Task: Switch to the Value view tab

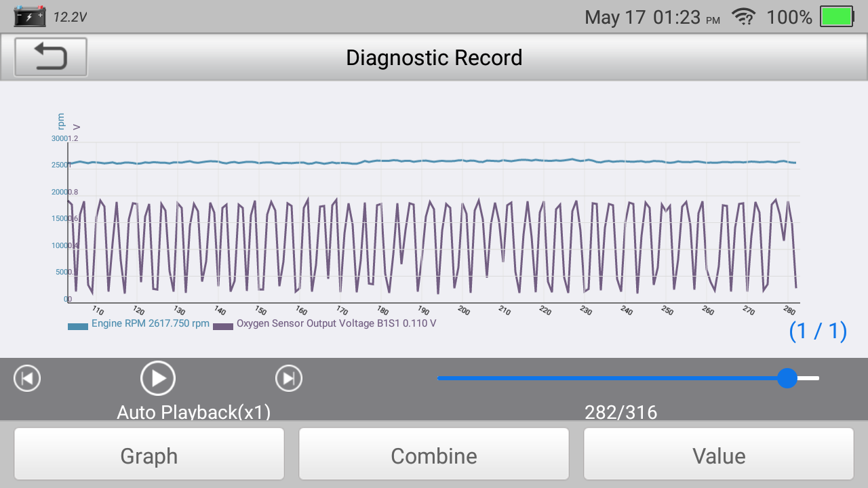Action: click(x=719, y=455)
